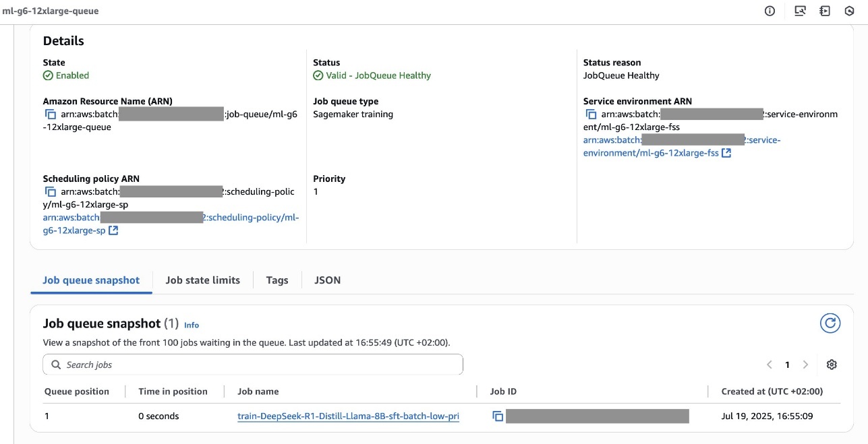Screen dimensions: 868x444
Task: Open the train-DeepSeek-R1-Distill-Llama-8B job link
Action: (348, 416)
